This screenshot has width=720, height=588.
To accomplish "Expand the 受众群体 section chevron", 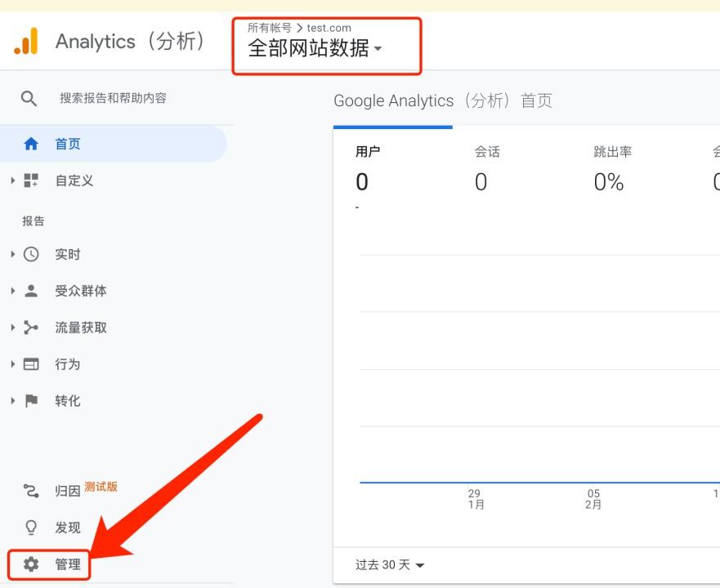I will click(11, 291).
